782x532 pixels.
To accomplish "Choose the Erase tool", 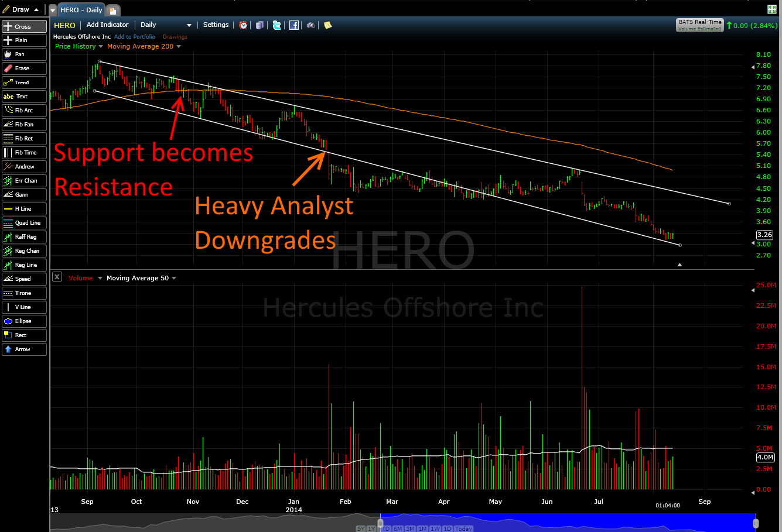I will pyautogui.click(x=24, y=68).
